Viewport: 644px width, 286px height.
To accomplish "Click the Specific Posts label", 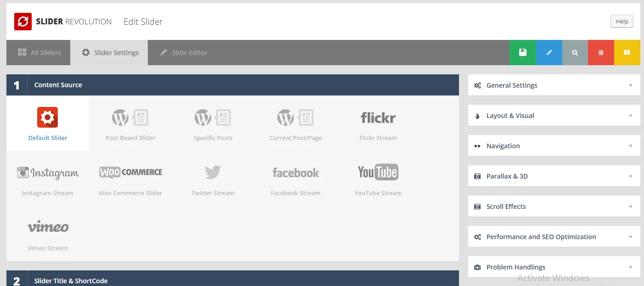I will (x=213, y=138).
